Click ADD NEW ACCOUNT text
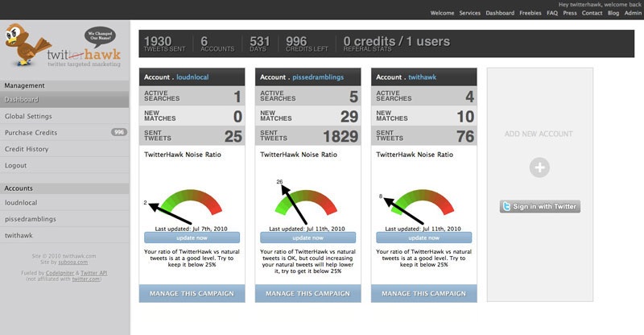Screen dimensions: 644x335 click(x=539, y=134)
